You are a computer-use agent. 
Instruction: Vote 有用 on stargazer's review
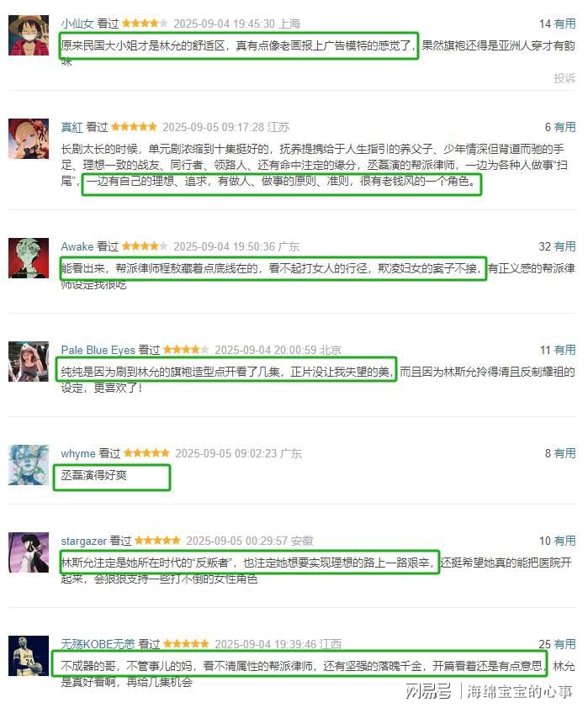564,541
